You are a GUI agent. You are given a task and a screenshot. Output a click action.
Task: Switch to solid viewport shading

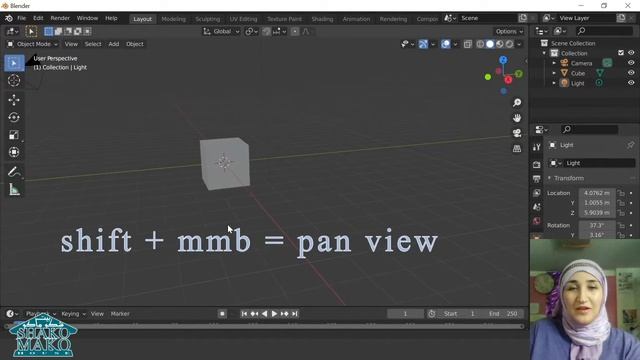point(490,44)
